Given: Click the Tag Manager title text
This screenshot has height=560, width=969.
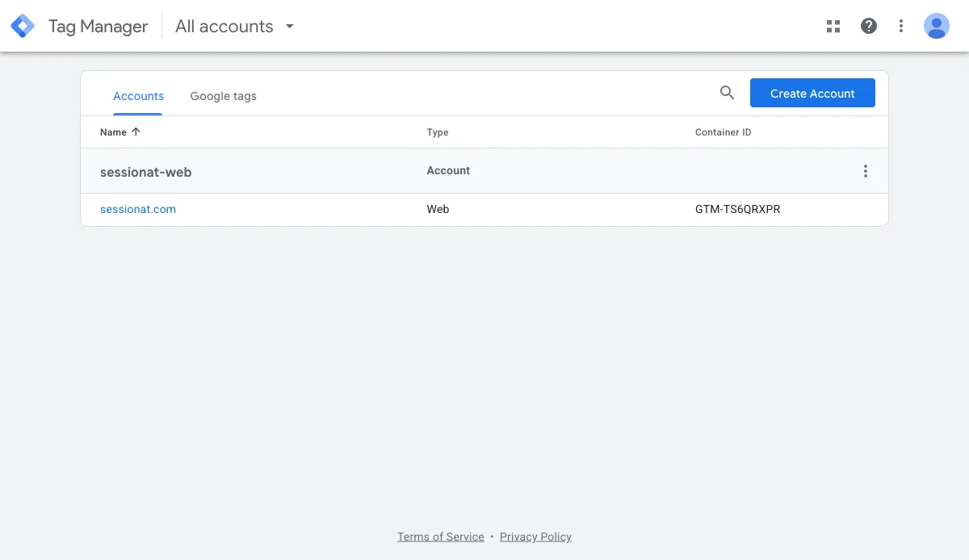Looking at the screenshot, I should [x=99, y=26].
